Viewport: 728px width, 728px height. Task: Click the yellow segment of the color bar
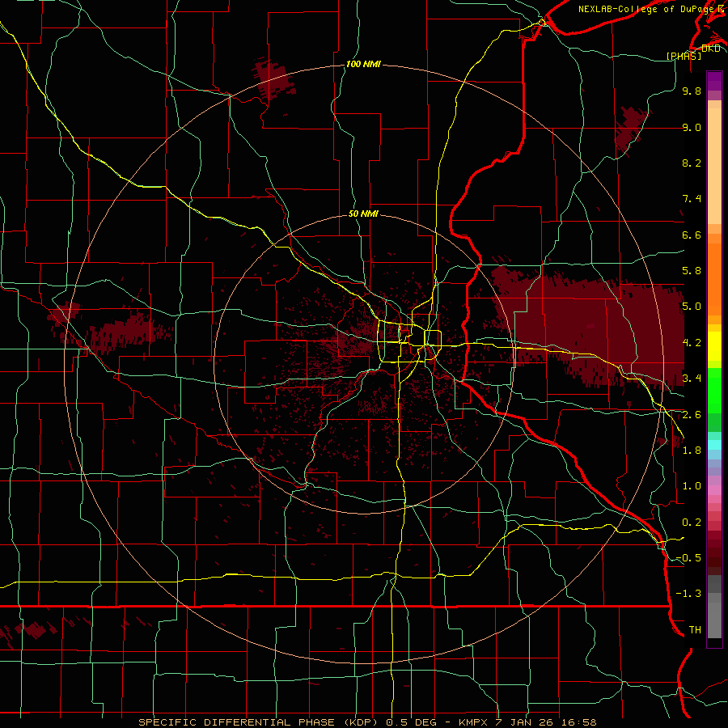(714, 346)
